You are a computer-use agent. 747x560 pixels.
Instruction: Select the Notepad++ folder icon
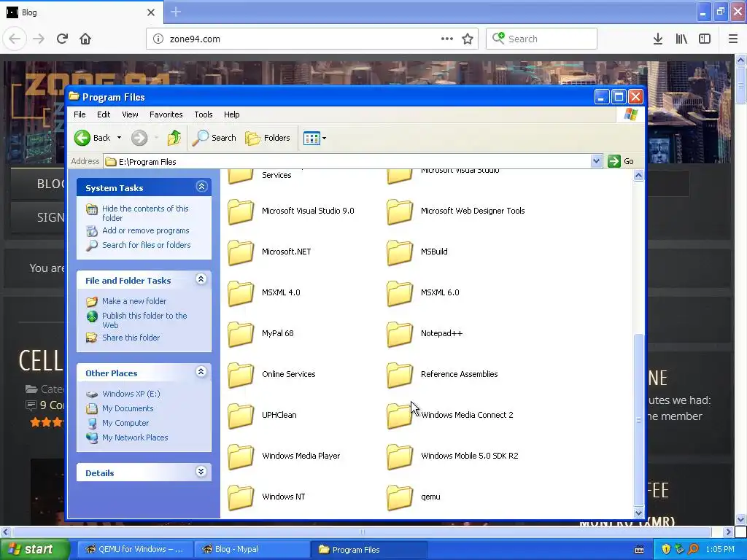click(400, 334)
